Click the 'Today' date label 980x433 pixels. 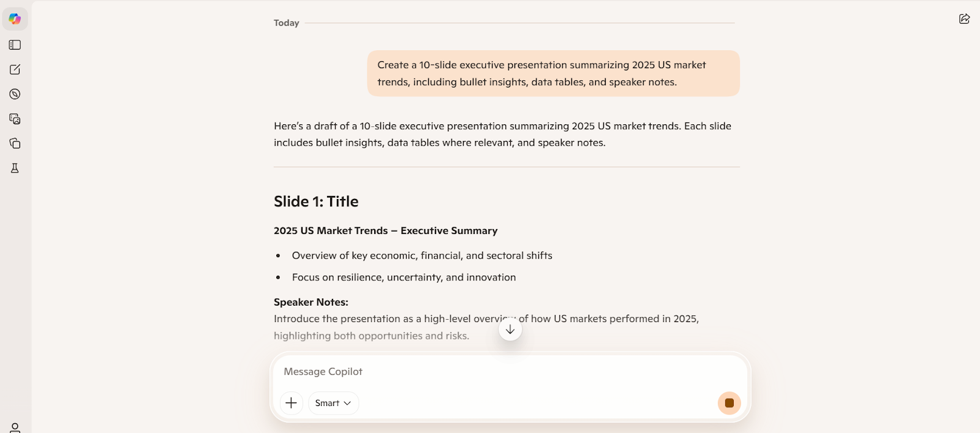click(286, 23)
